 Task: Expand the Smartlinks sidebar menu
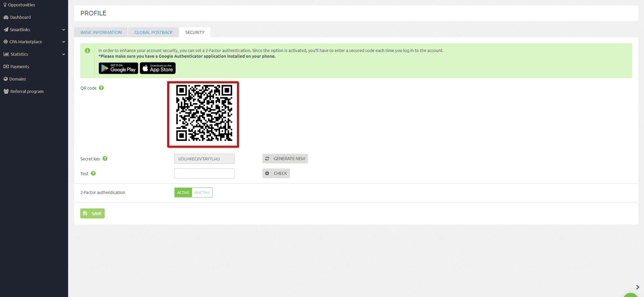coord(63,30)
